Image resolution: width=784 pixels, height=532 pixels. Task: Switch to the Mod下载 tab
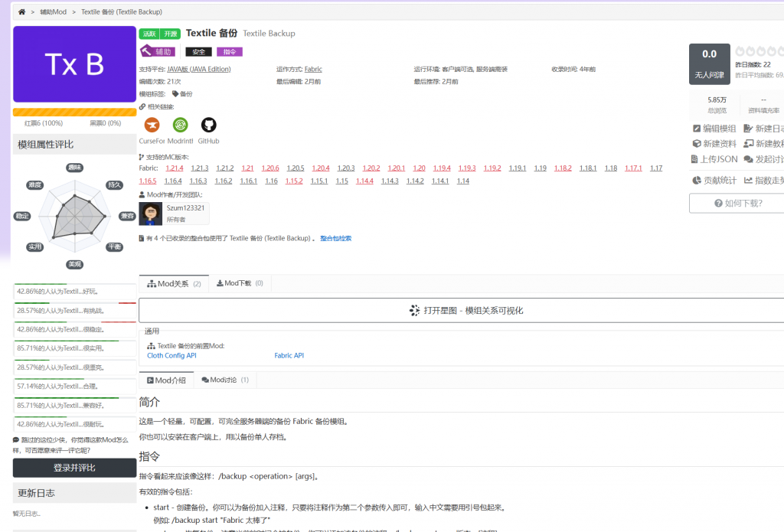pyautogui.click(x=240, y=283)
